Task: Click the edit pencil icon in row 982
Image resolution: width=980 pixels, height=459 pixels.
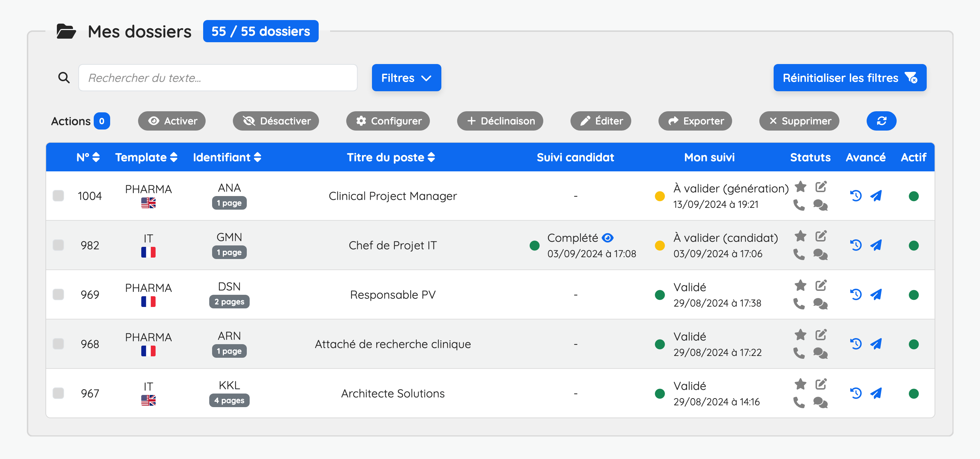Action: (820, 236)
